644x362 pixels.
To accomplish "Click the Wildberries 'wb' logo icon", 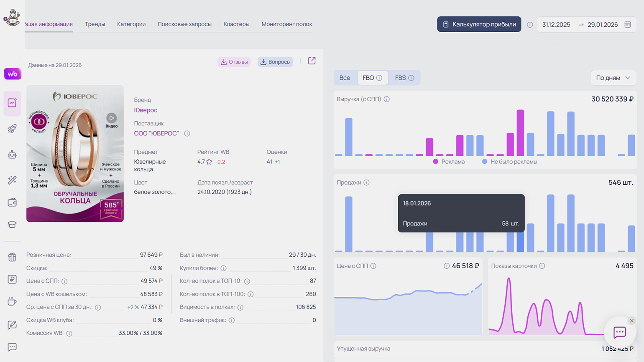I will point(13,74).
